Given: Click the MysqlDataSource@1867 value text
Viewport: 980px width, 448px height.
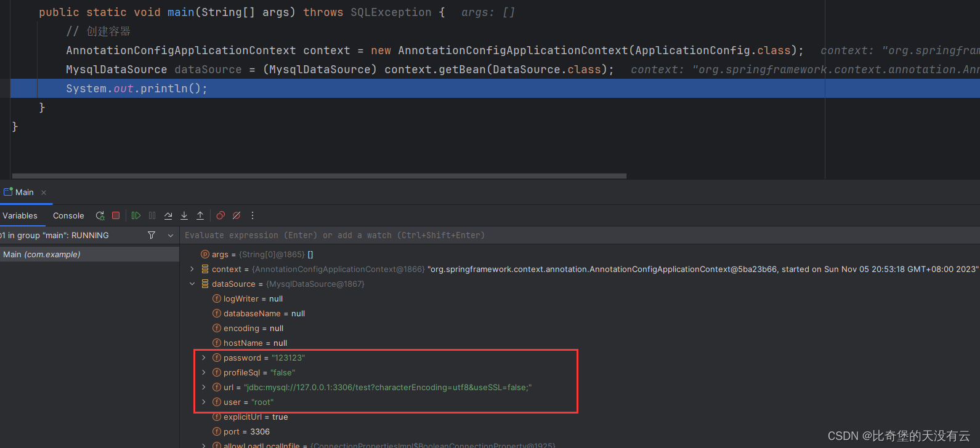Looking at the screenshot, I should click(x=315, y=284).
